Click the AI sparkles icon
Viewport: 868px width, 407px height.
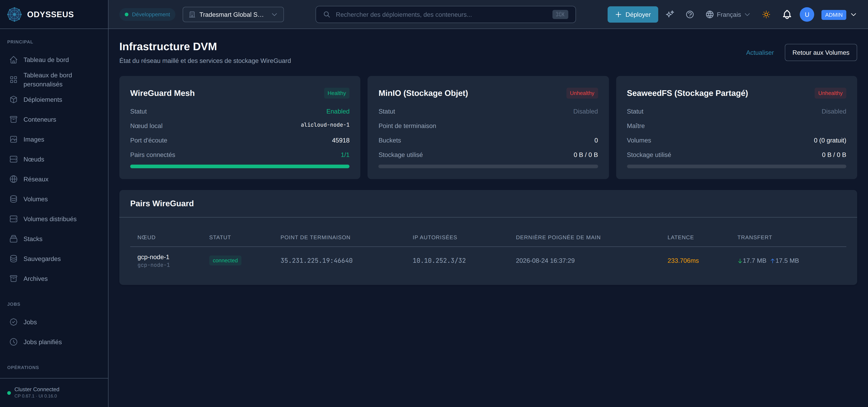pos(670,14)
